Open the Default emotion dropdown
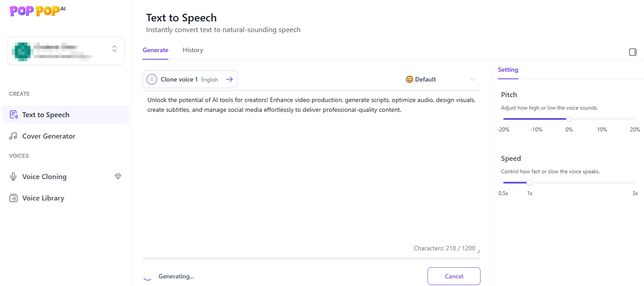This screenshot has height=286, width=644. click(421, 79)
